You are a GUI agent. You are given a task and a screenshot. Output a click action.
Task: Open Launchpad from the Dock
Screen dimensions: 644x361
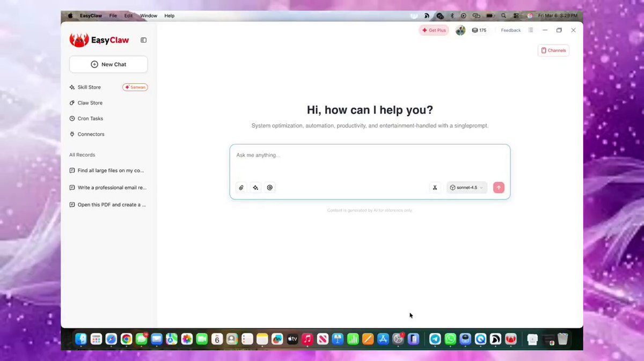tap(96, 339)
